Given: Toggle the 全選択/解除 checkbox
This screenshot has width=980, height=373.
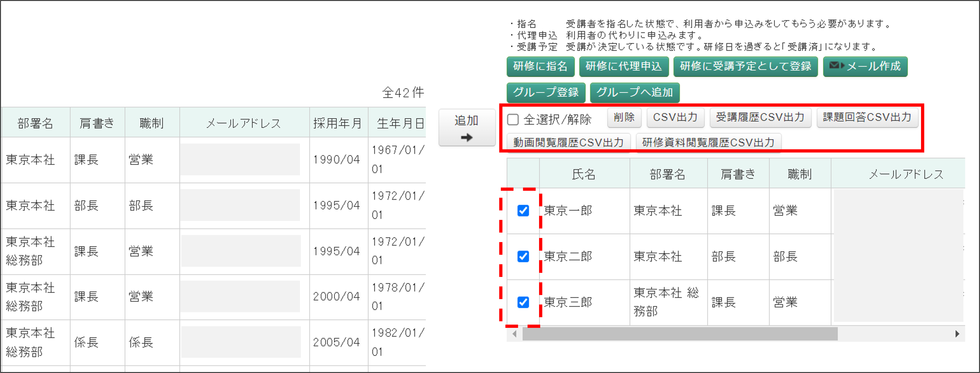Looking at the screenshot, I should click(513, 120).
